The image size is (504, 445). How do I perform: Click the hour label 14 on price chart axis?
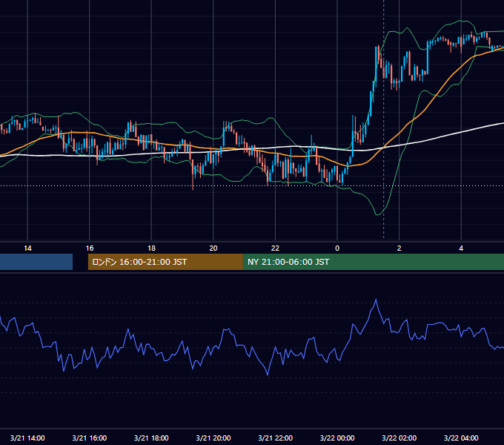pos(27,248)
